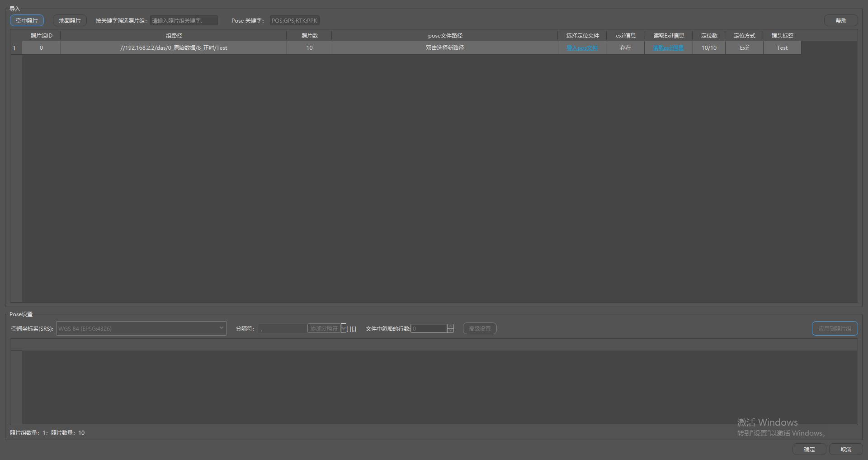
Task: Click the photo group ID cell 0
Action: (x=41, y=48)
